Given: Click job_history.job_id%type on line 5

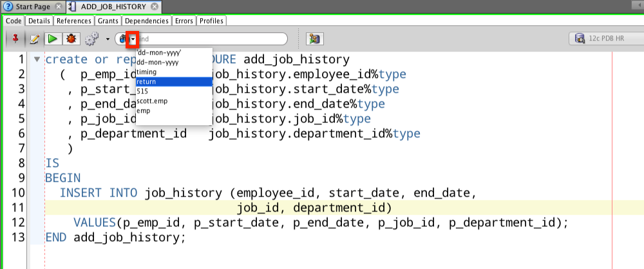Looking at the screenshot, I should 290,119.
